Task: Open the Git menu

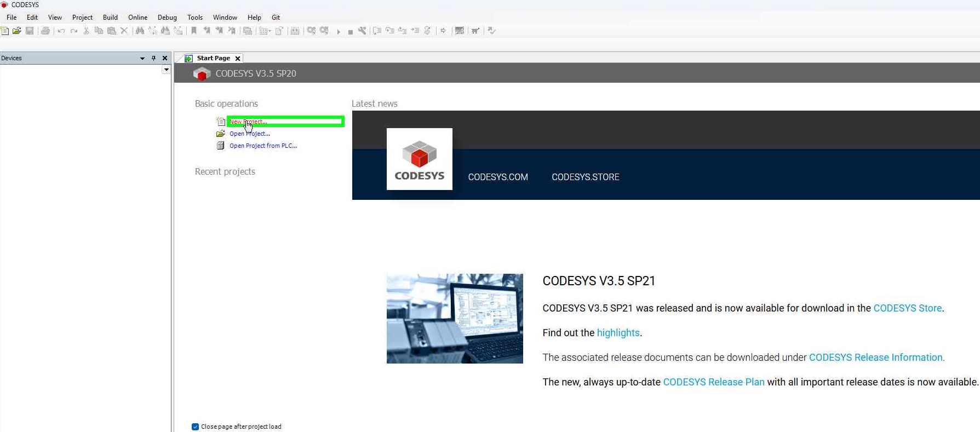Action: (x=276, y=18)
